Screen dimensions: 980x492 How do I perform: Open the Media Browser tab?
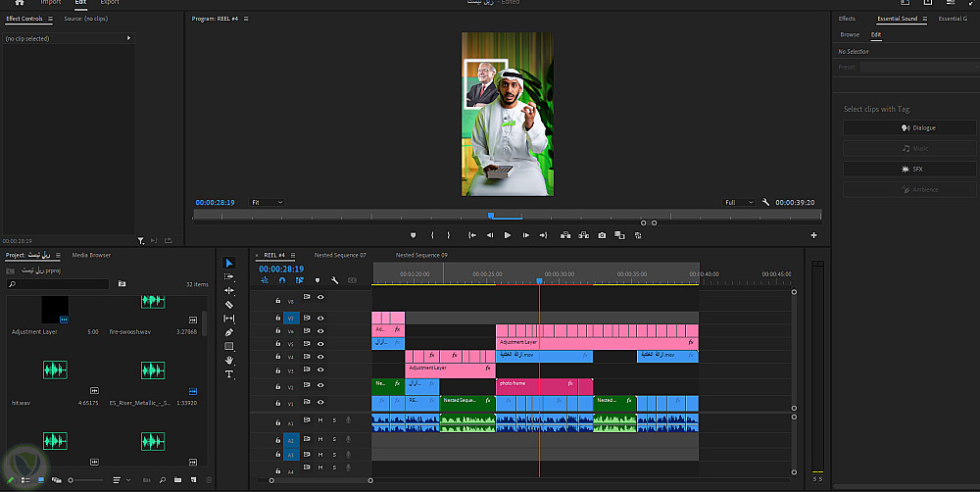pyautogui.click(x=91, y=255)
